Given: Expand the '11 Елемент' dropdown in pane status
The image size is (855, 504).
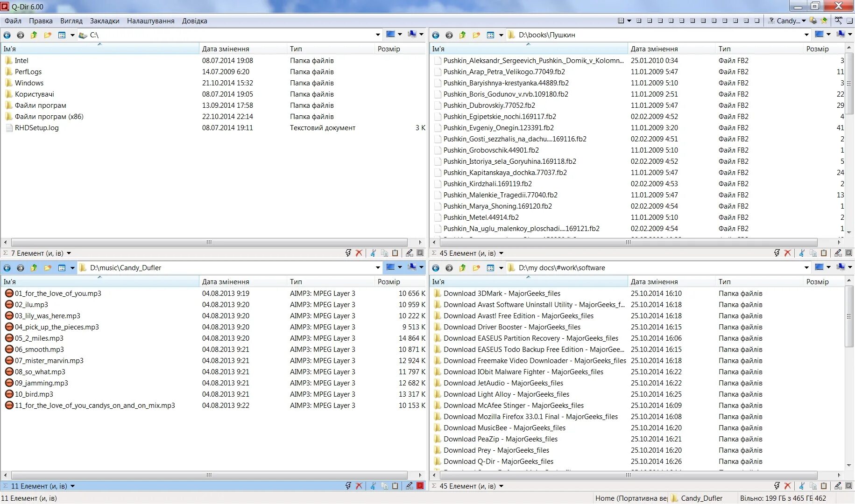Looking at the screenshot, I should click(x=72, y=486).
